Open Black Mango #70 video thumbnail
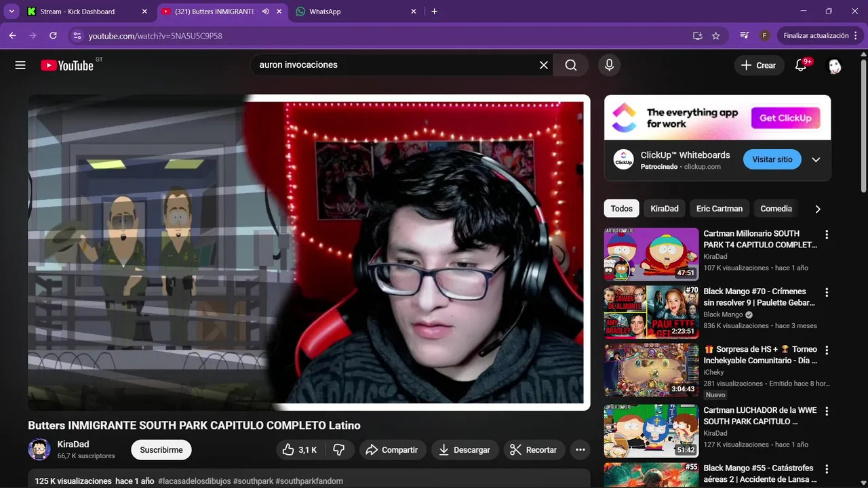Viewport: 868px width, 488px height. [x=651, y=312]
